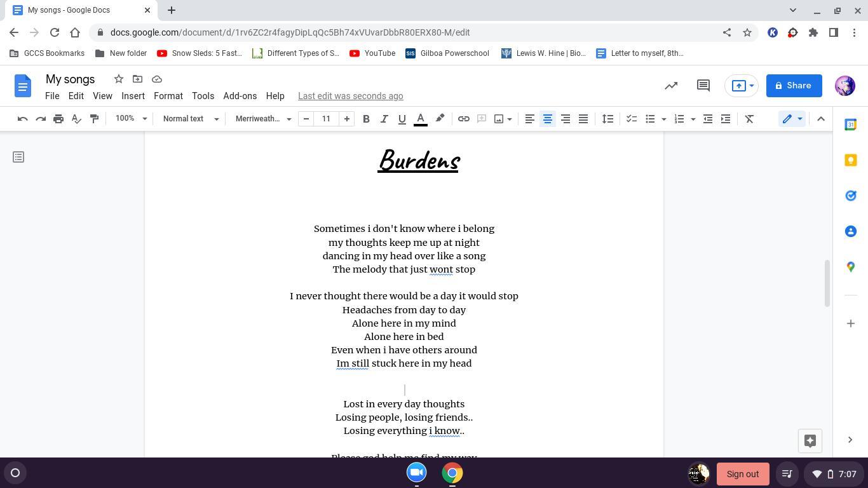Screen dimensions: 868x488
Task: Set right text alignment
Action: coord(565,119)
